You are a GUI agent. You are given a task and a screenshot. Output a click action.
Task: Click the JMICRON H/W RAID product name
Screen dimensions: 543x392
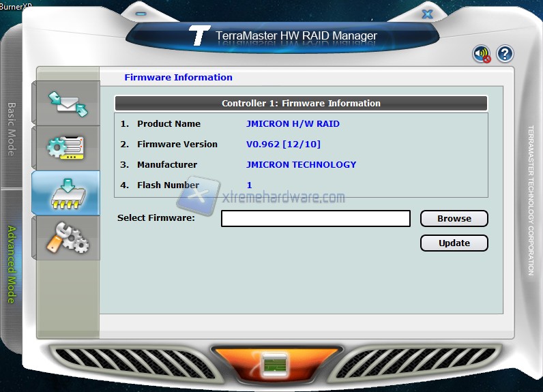(x=293, y=124)
